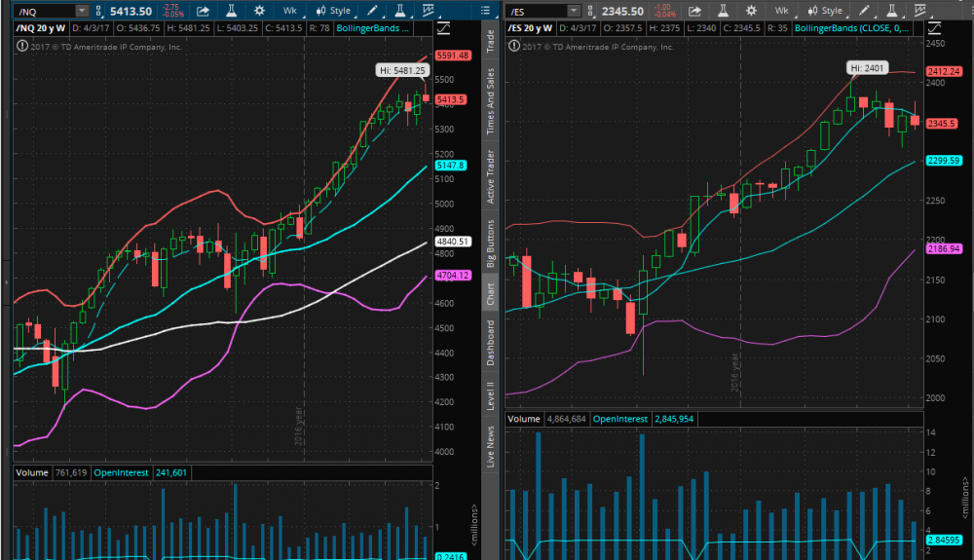Open the Wk timeframe dropdown on /ES chart

pyautogui.click(x=782, y=11)
